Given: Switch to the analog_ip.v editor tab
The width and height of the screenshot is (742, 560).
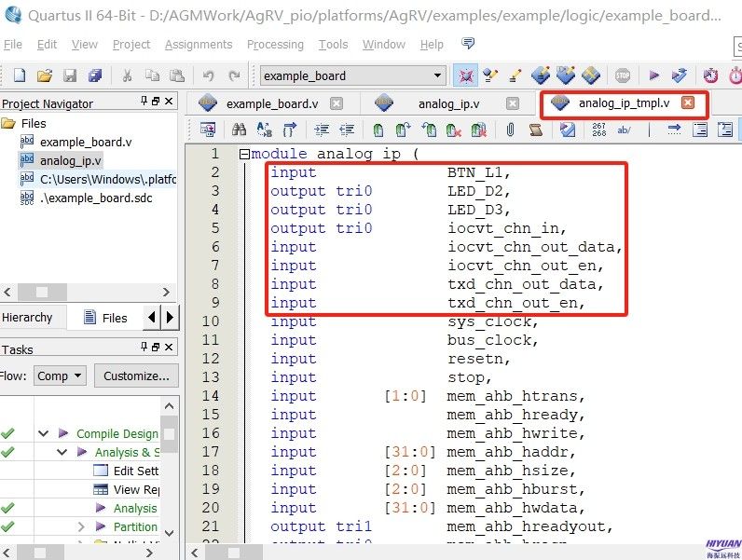Looking at the screenshot, I should coord(448,103).
